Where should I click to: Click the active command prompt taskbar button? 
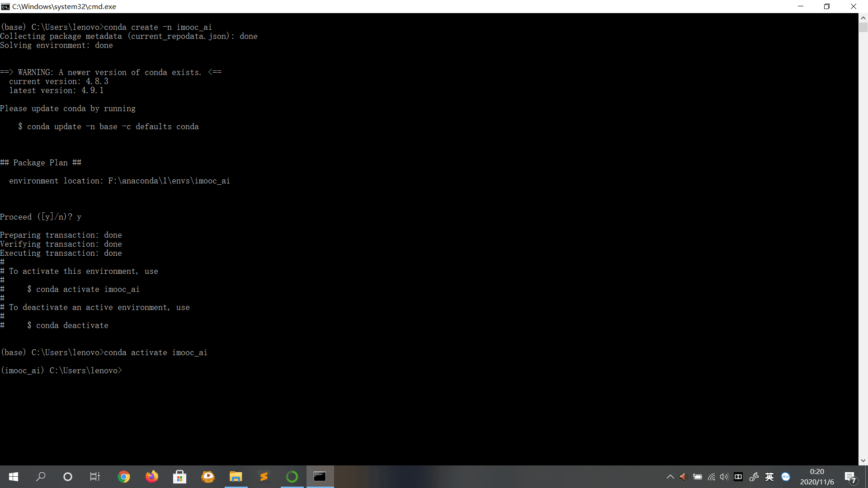coord(320,477)
